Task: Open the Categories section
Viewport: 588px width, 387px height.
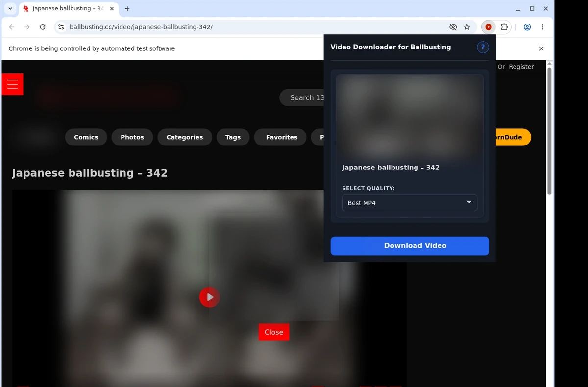Action: 185,137
